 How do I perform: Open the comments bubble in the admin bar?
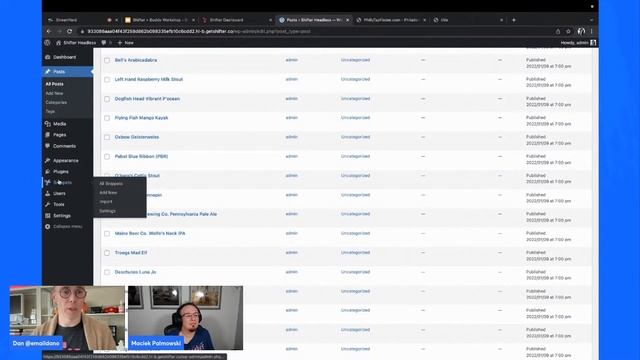[104, 42]
